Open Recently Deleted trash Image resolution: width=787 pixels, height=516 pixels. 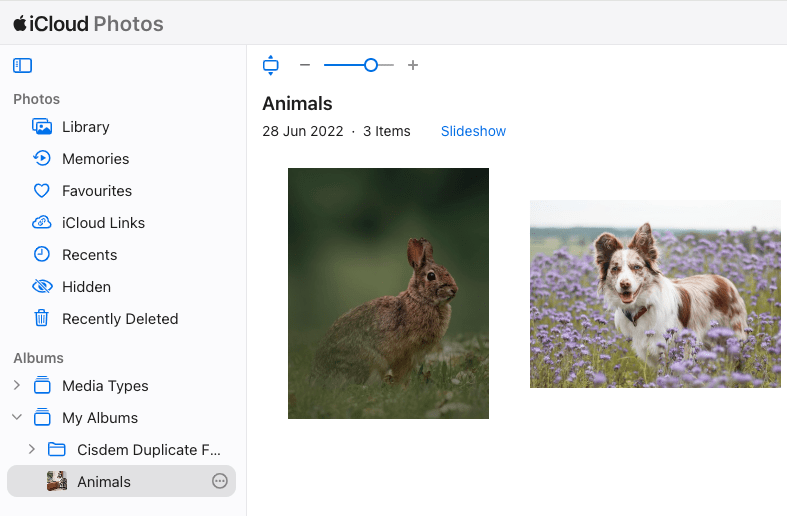tap(119, 319)
